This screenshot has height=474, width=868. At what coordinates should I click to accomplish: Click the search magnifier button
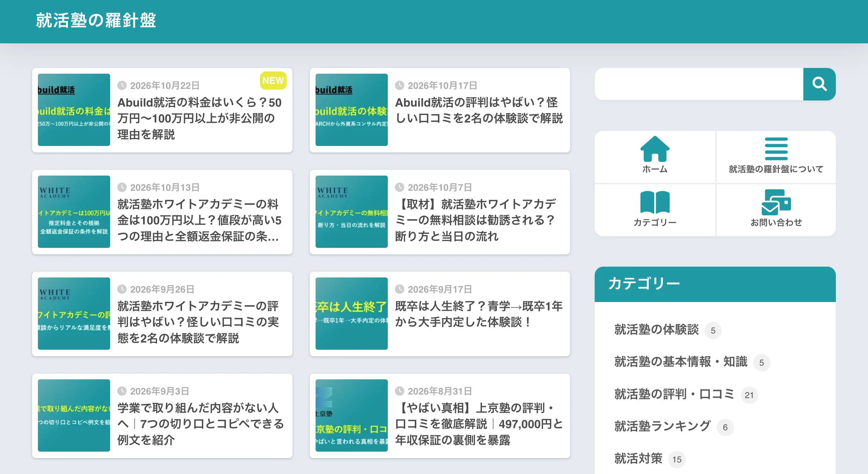click(x=819, y=84)
